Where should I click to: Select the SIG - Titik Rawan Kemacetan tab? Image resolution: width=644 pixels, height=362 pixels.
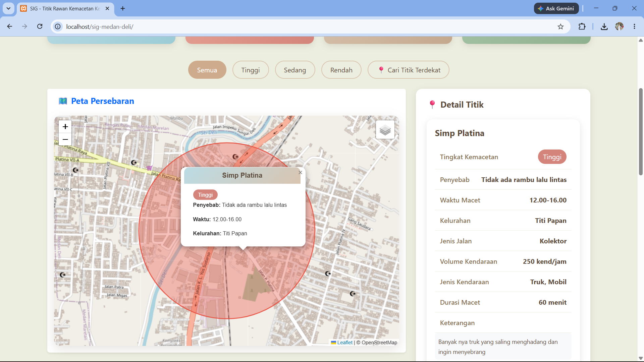tap(65, 8)
